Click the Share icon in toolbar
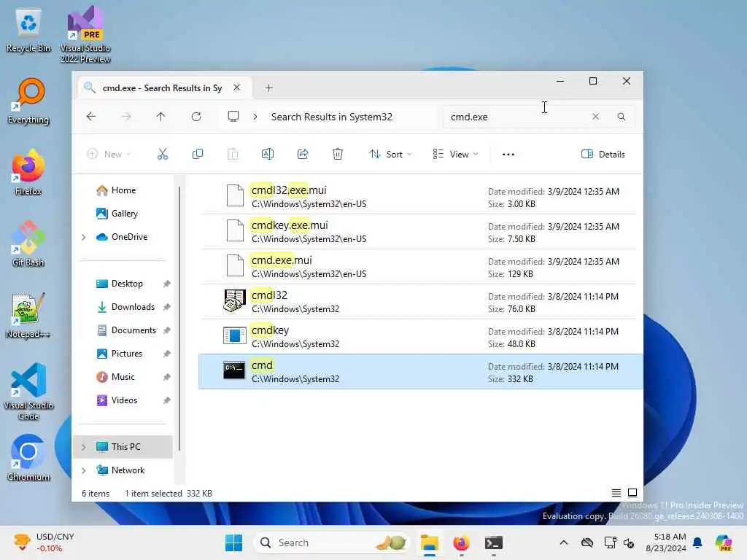 [303, 154]
